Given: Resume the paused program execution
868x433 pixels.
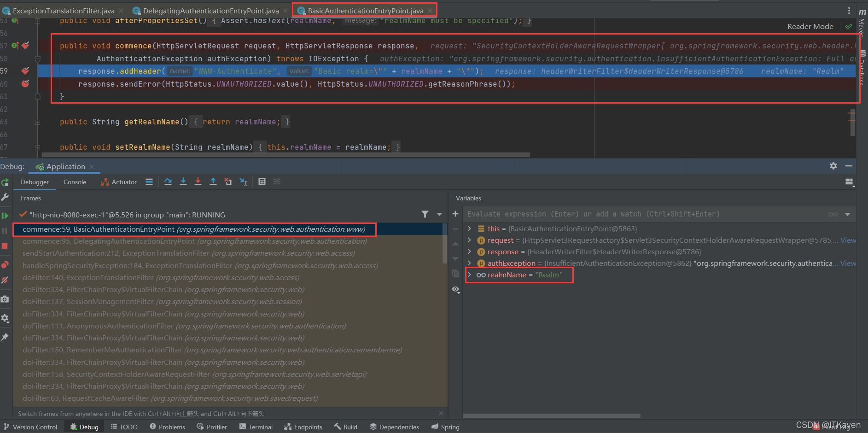Looking at the screenshot, I should coord(5,215).
